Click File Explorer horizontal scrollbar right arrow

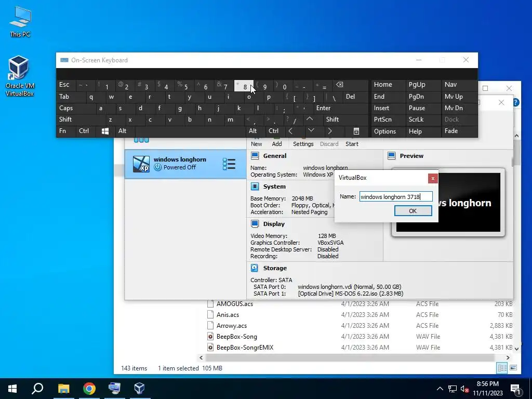(x=508, y=357)
